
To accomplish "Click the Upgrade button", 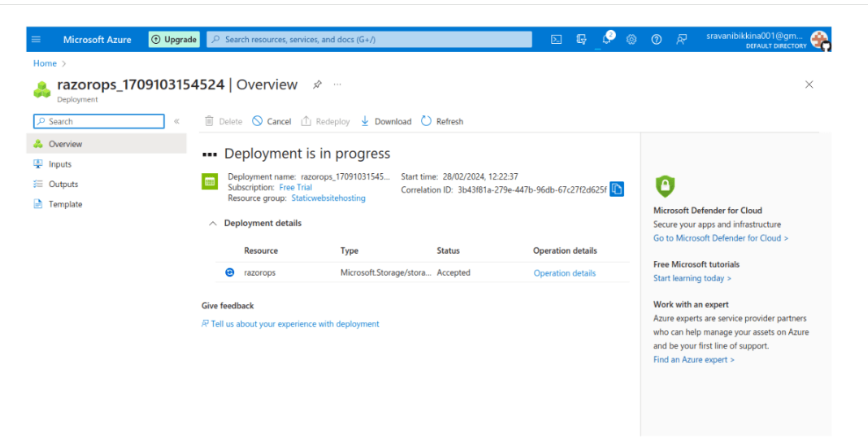I will point(175,39).
